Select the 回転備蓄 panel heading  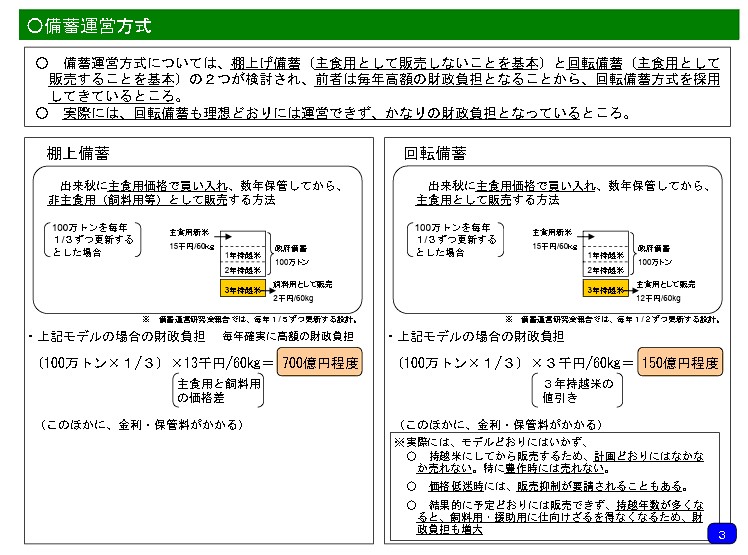click(x=435, y=153)
